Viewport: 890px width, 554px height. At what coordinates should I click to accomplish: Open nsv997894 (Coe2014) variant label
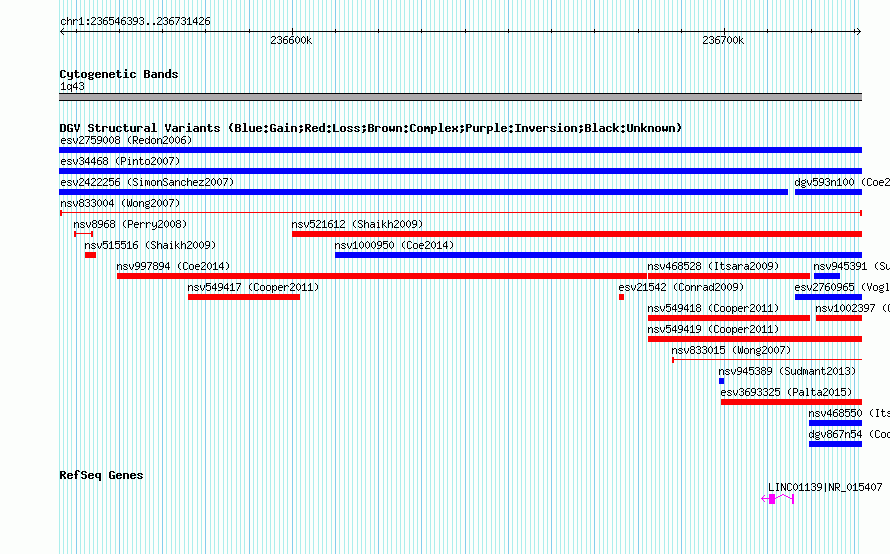[173, 266]
